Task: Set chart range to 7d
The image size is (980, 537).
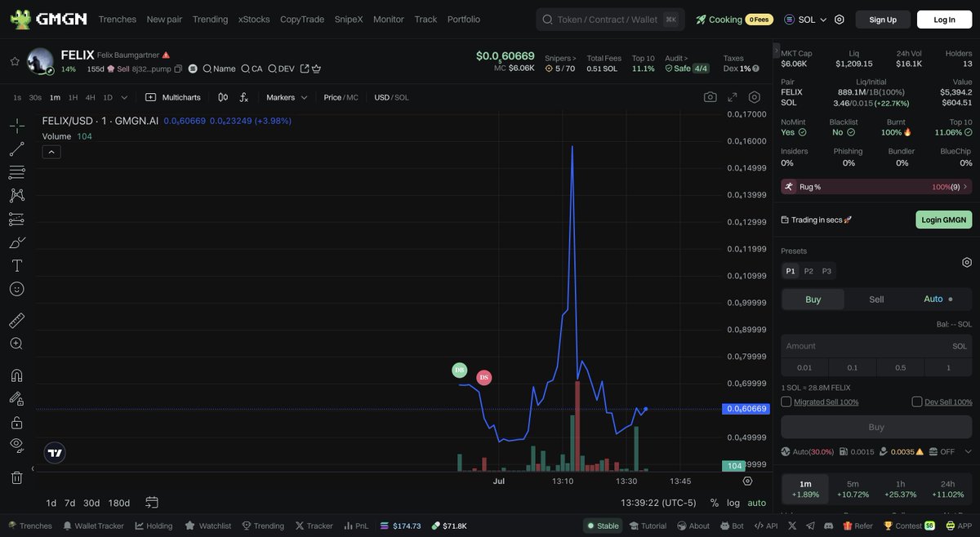Action: (69, 503)
